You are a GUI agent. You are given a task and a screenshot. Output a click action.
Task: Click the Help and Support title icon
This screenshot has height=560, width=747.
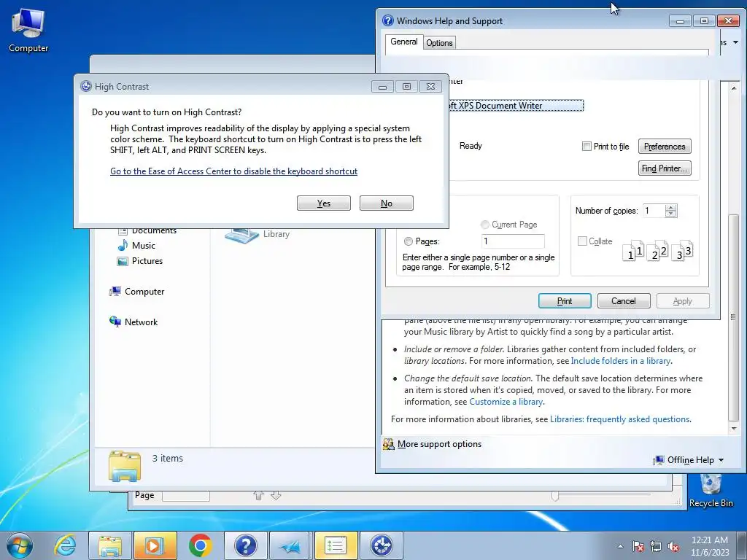[388, 20]
